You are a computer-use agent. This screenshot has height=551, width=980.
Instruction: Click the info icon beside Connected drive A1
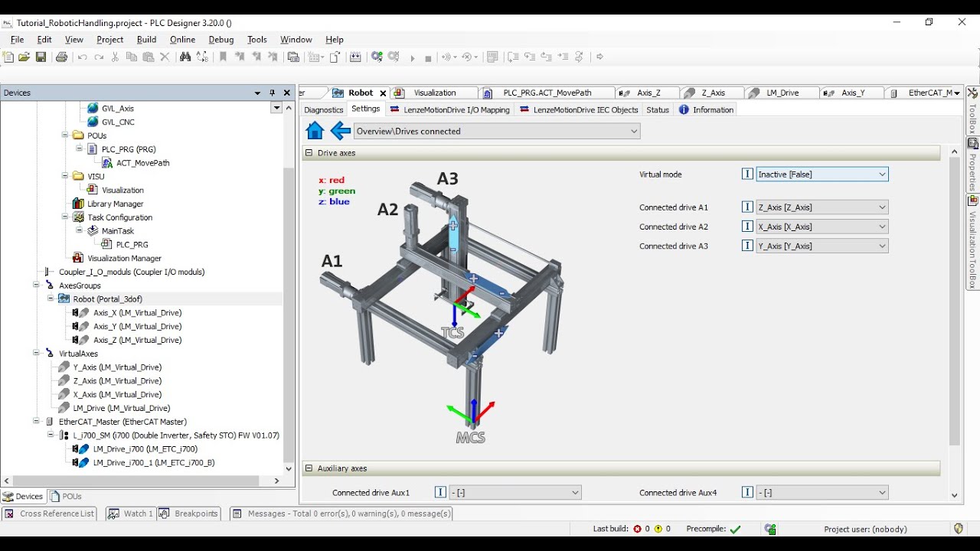coord(747,207)
